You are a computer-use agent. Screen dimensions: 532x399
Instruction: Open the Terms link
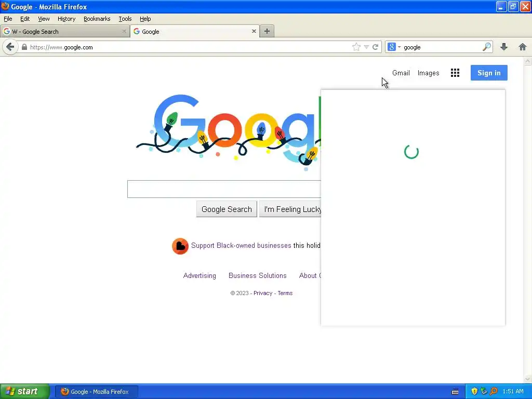285,293
